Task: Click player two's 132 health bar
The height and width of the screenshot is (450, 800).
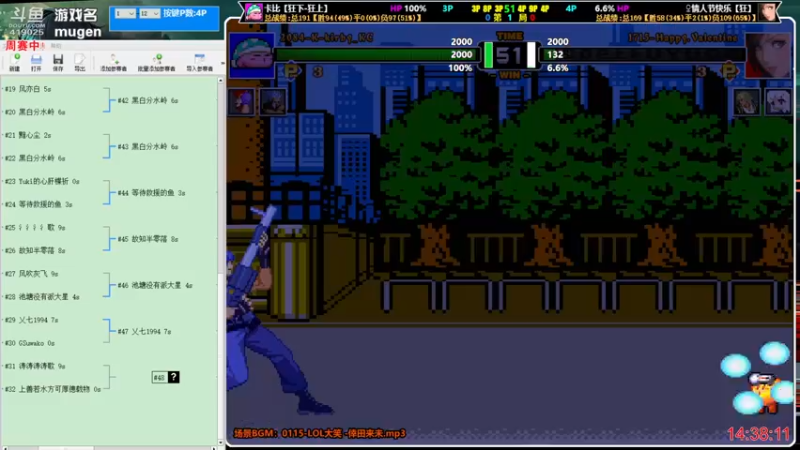Action: click(x=642, y=55)
